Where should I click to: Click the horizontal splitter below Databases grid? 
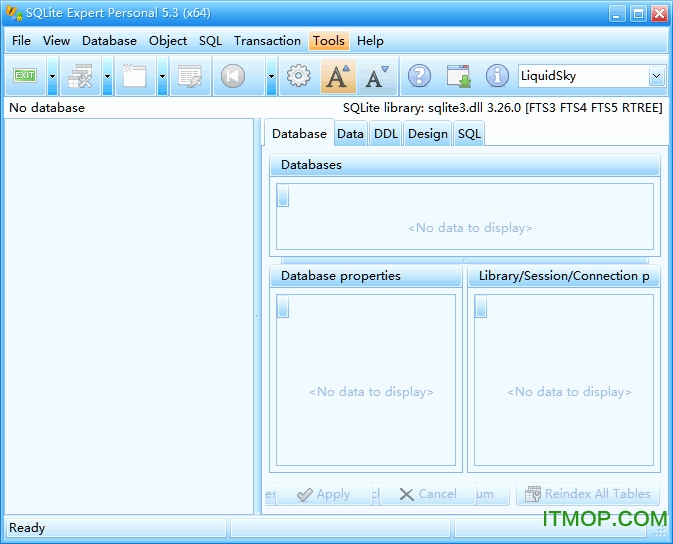pyautogui.click(x=465, y=260)
